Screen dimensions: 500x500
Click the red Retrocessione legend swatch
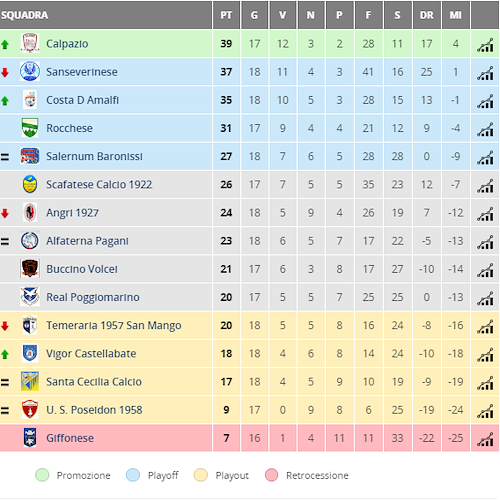(x=271, y=475)
